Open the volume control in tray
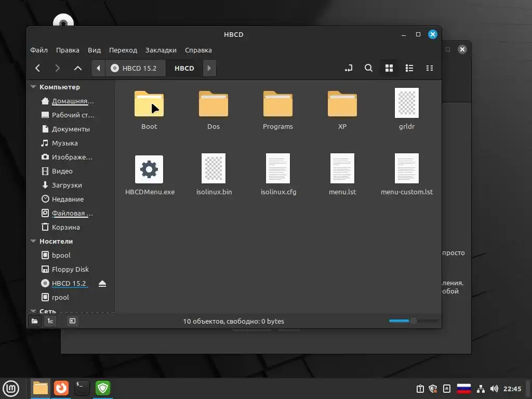 pyautogui.click(x=495, y=389)
